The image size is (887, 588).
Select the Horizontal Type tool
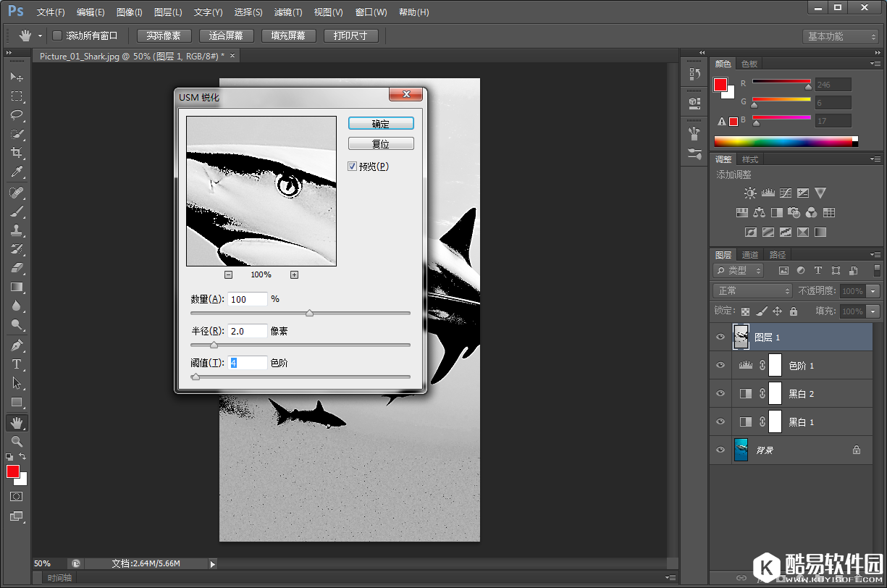16,364
